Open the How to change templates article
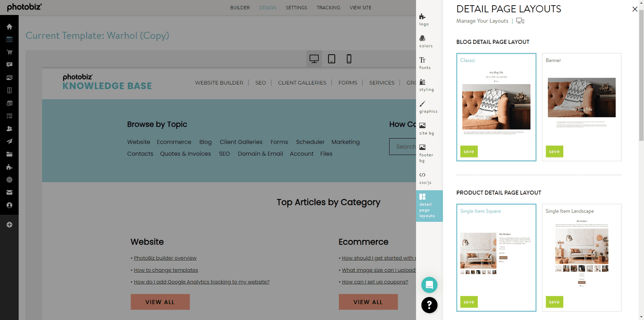The image size is (644, 320). click(166, 270)
